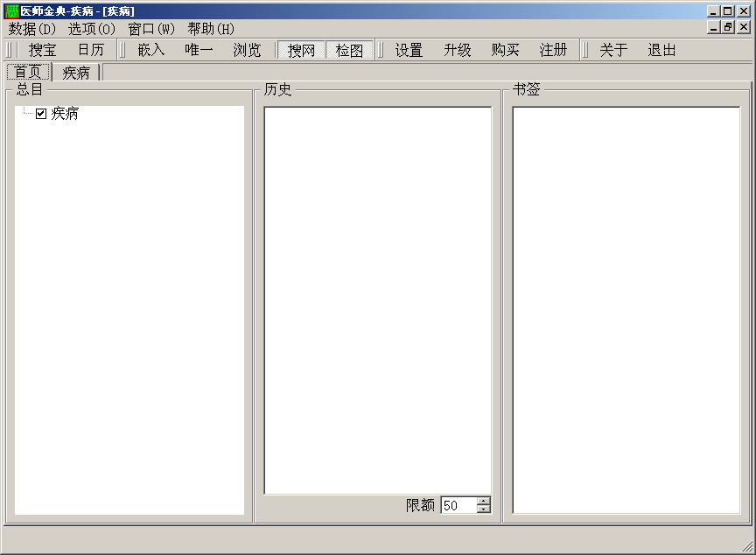Switch to the 疾病 tab
The image size is (756, 555).
click(x=76, y=73)
